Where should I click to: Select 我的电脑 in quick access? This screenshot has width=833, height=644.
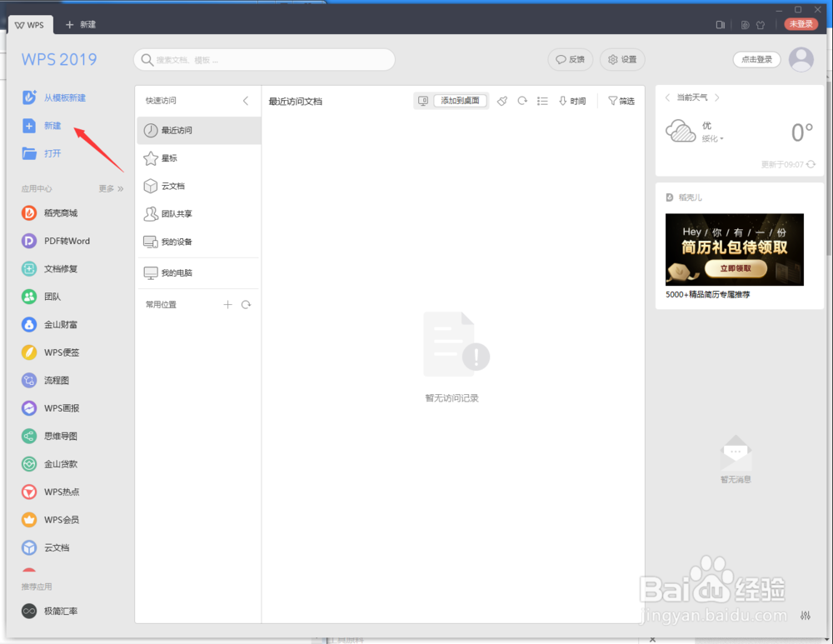[199, 272]
